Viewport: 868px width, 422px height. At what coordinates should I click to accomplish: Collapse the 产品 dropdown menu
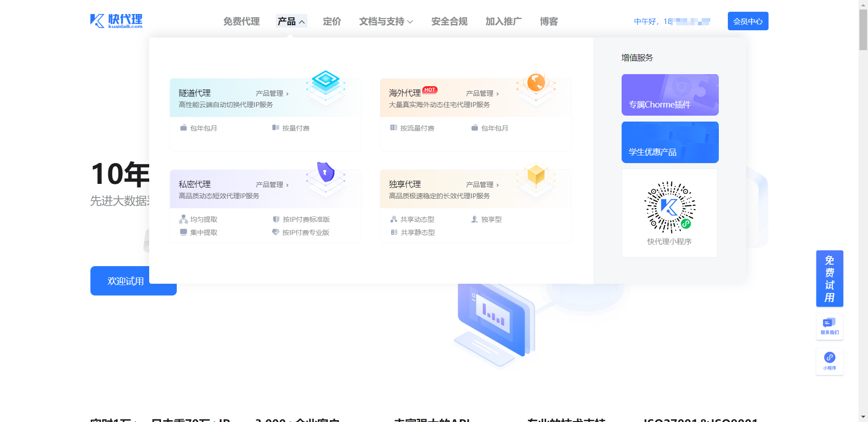pos(291,21)
